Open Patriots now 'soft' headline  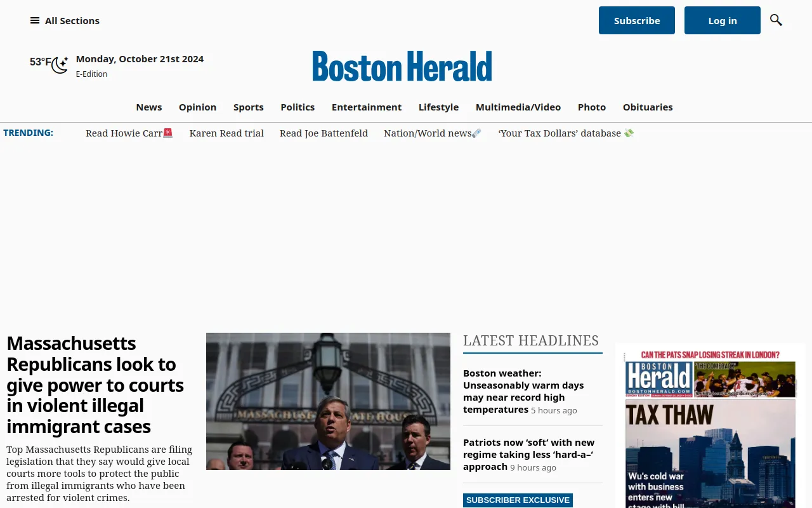pyautogui.click(x=529, y=454)
